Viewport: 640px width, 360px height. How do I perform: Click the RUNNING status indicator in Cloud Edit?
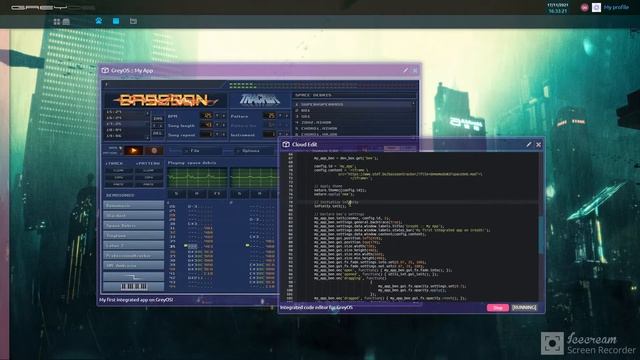tap(524, 308)
